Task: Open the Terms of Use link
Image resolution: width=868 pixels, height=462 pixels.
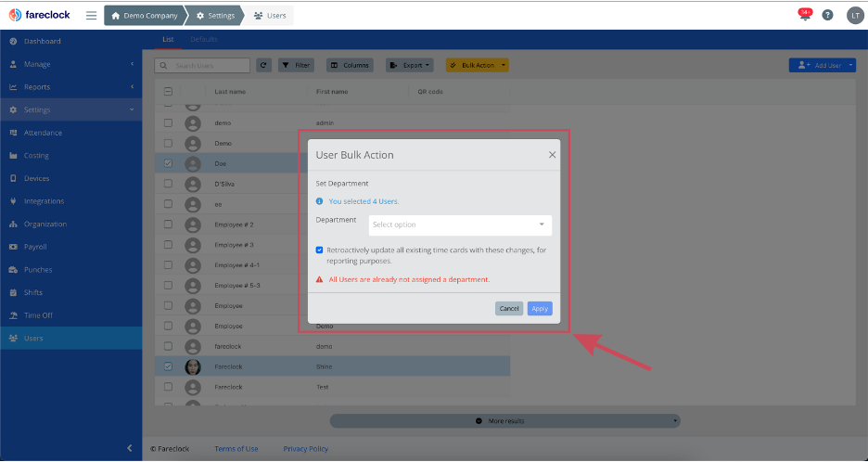Action: tap(236, 449)
